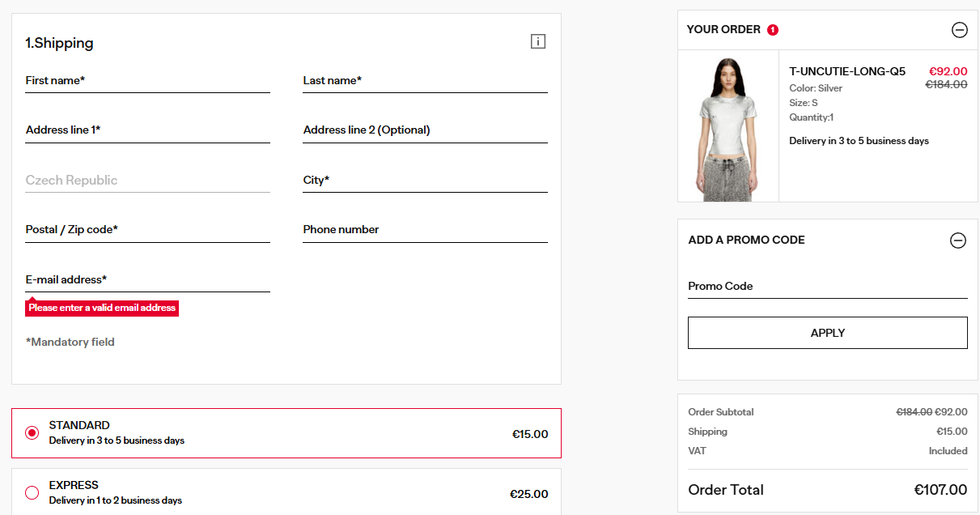Open the Czech Republic country selector
980x515 pixels.
(x=147, y=181)
